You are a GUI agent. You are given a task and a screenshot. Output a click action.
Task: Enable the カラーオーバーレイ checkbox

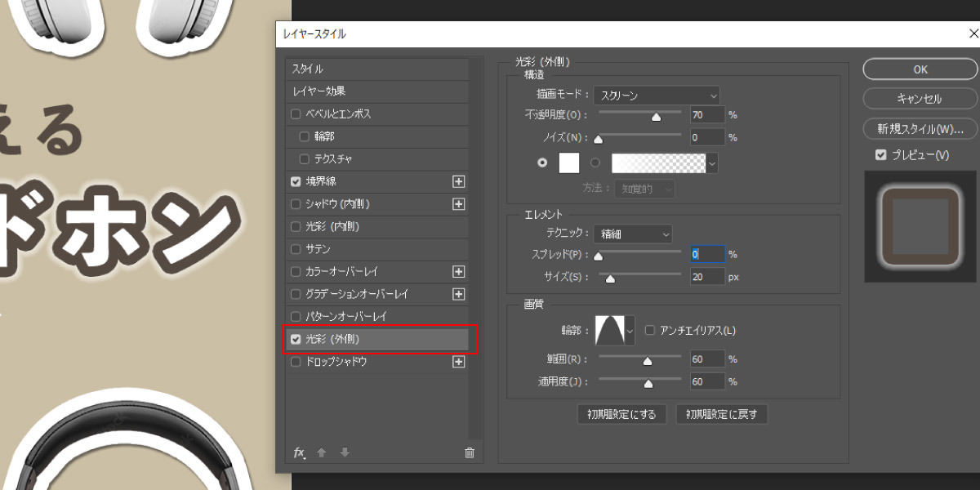(296, 271)
